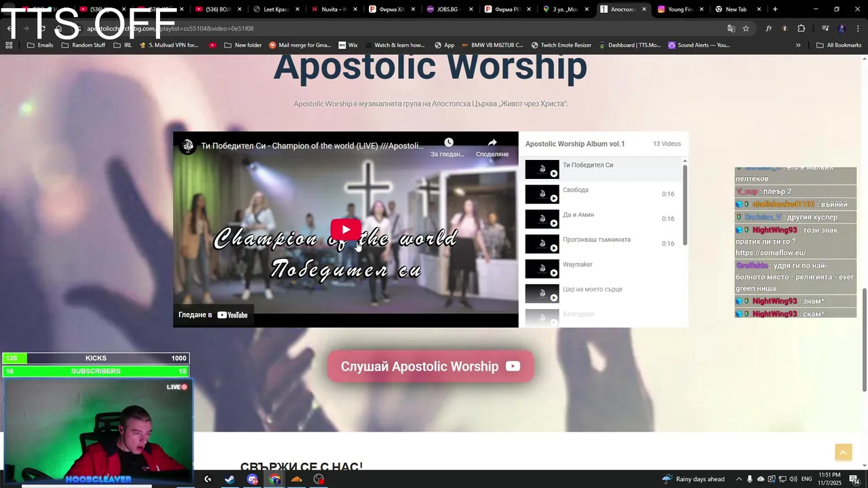This screenshot has width=868, height=488.
Task: Click the ENG language indicator
Action: tap(807, 479)
